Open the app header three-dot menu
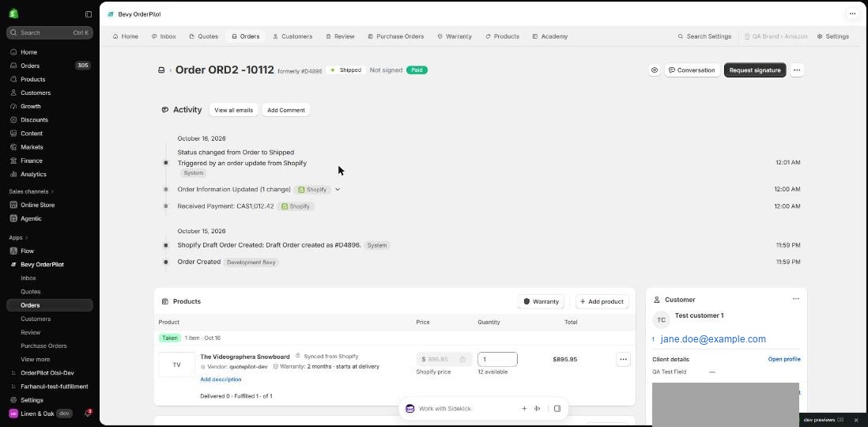The width and height of the screenshot is (868, 427). tap(852, 14)
